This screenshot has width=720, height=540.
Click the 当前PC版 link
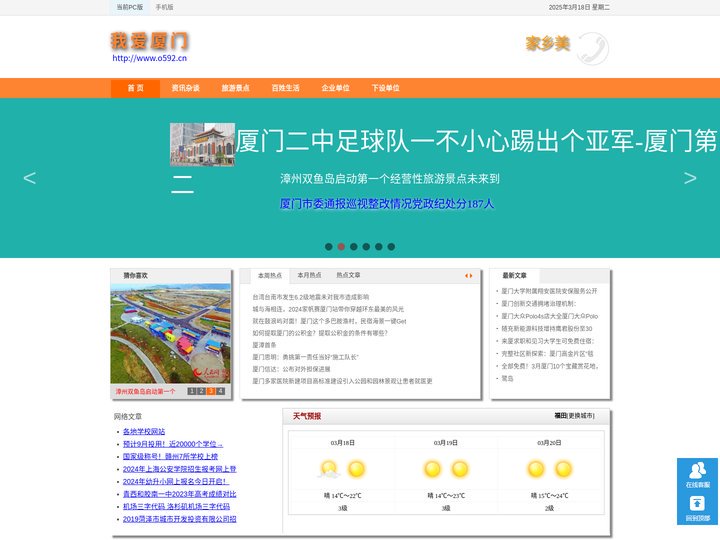(x=129, y=7)
